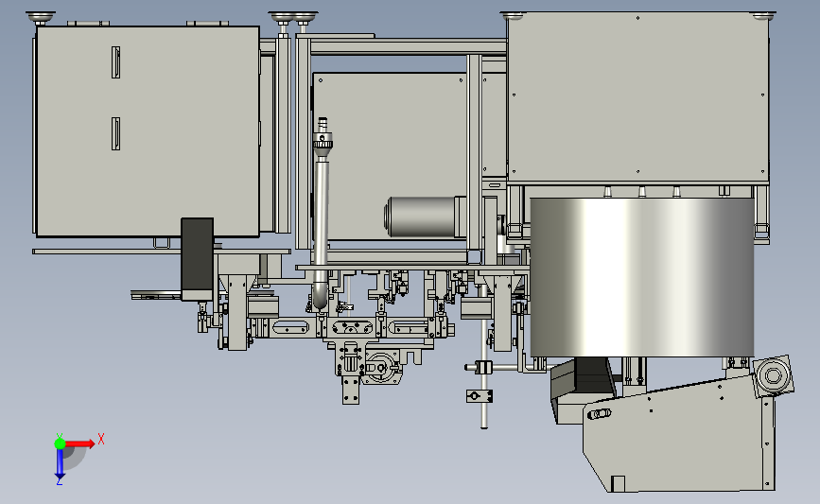This screenshot has width=820, height=504.
Task: Click the red X axis arrow of the triad
Action: click(x=80, y=443)
